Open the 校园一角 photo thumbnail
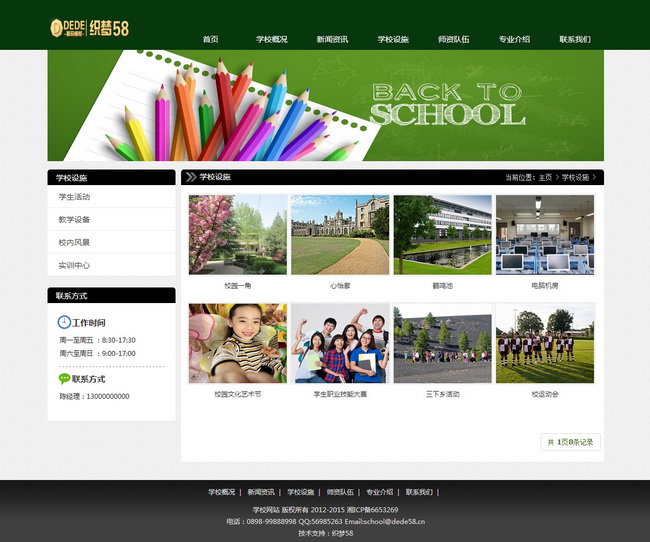 238,235
